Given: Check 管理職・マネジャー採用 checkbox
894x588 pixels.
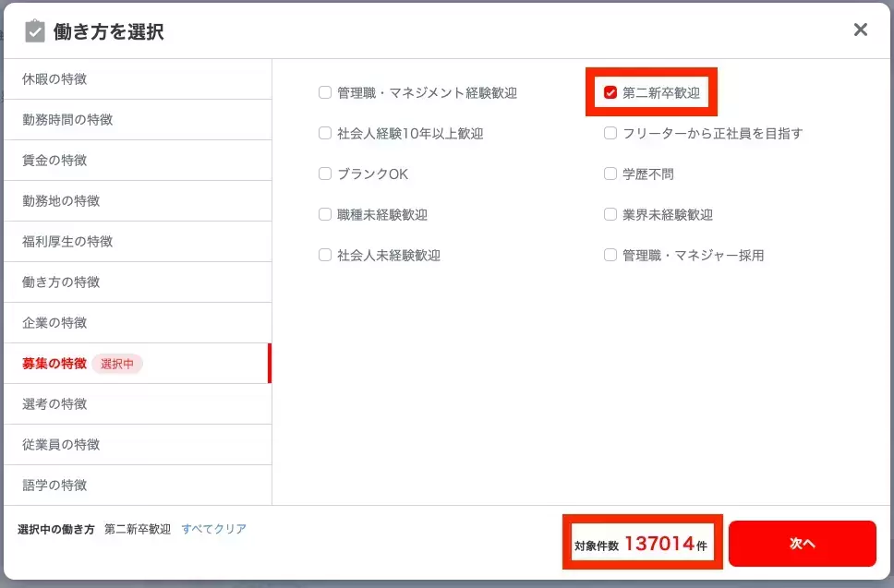Looking at the screenshot, I should click(x=610, y=255).
